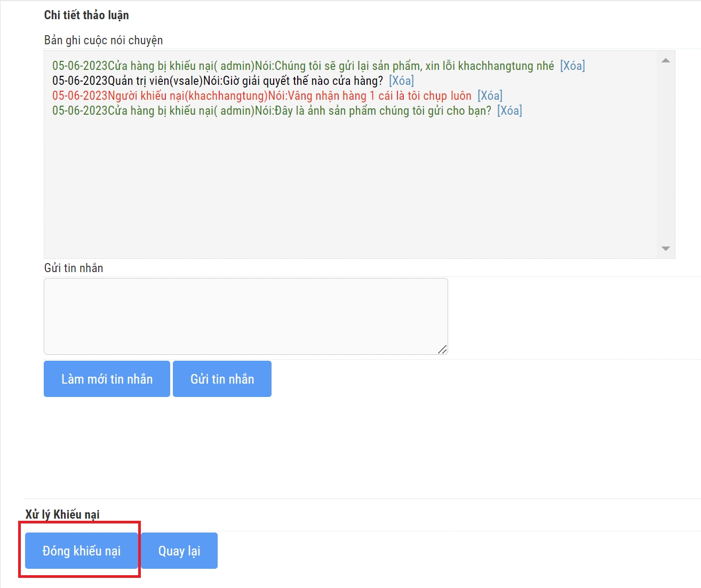Click inside the Gửi tin nhắn text box
701x588 pixels.
[x=245, y=316]
